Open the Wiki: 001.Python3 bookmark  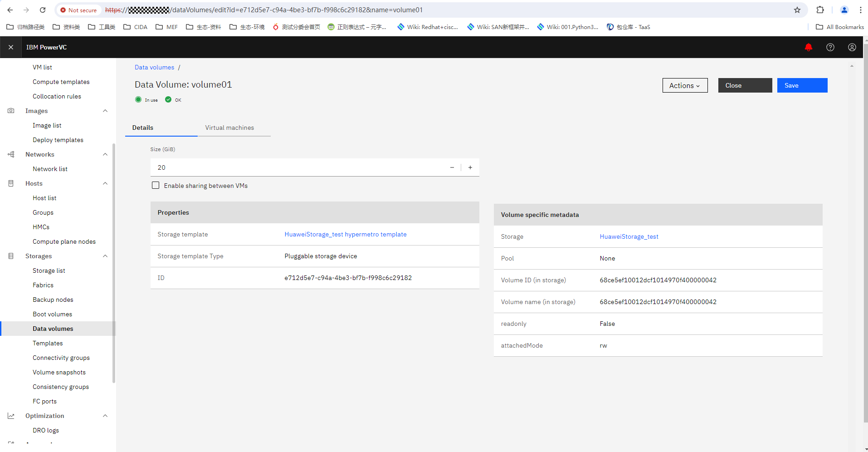(x=568, y=27)
